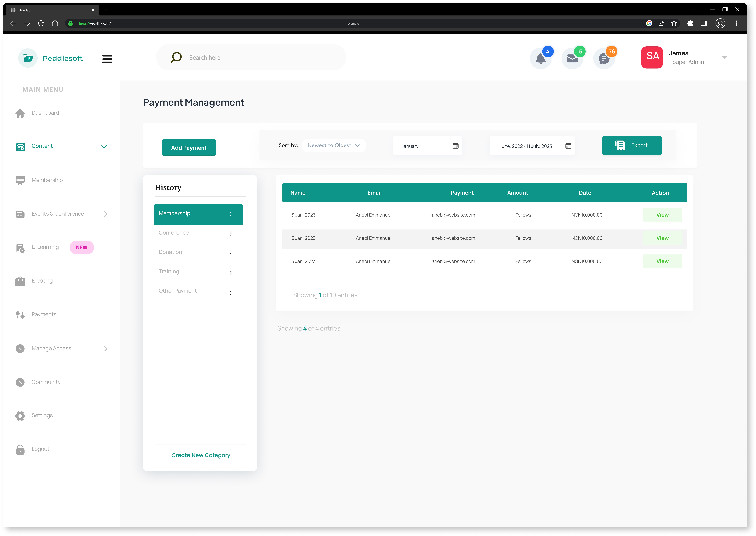756x536 pixels.
Task: Click three-dot menu beside Conference
Action: 231,234
